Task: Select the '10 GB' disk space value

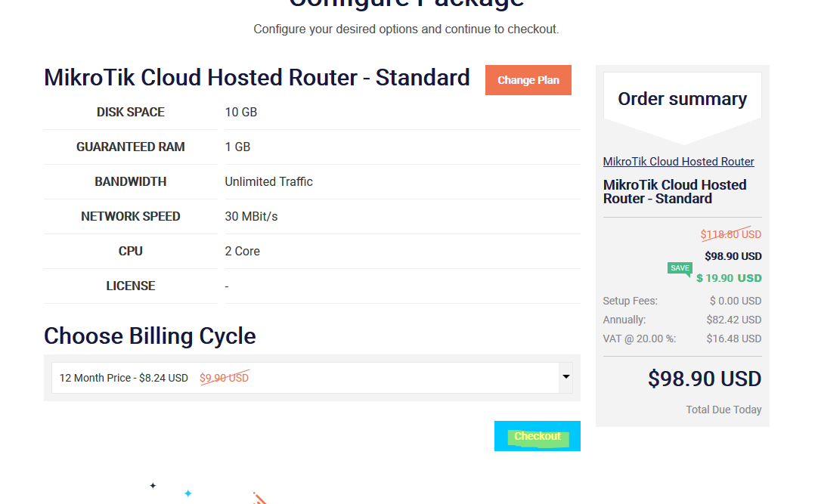Action: 241,112
